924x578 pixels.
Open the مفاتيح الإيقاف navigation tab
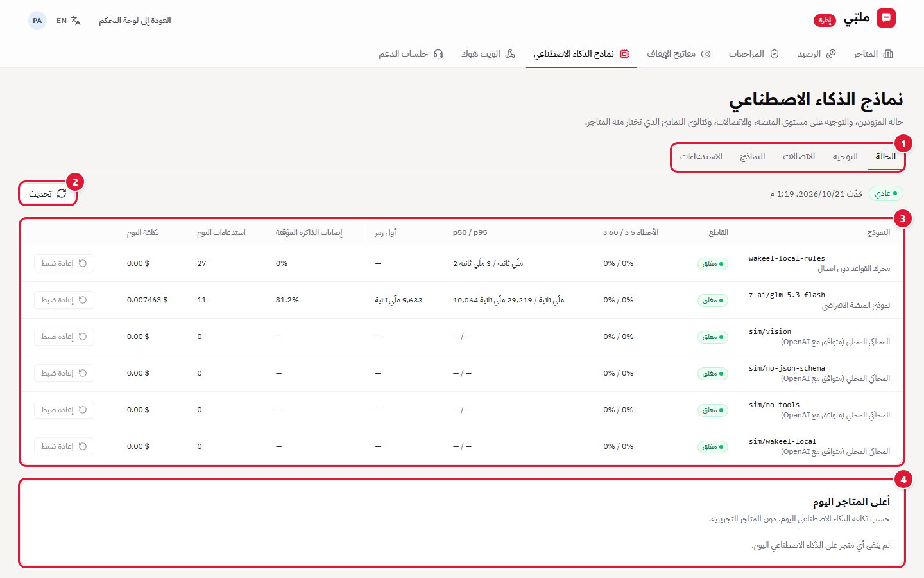[678, 54]
